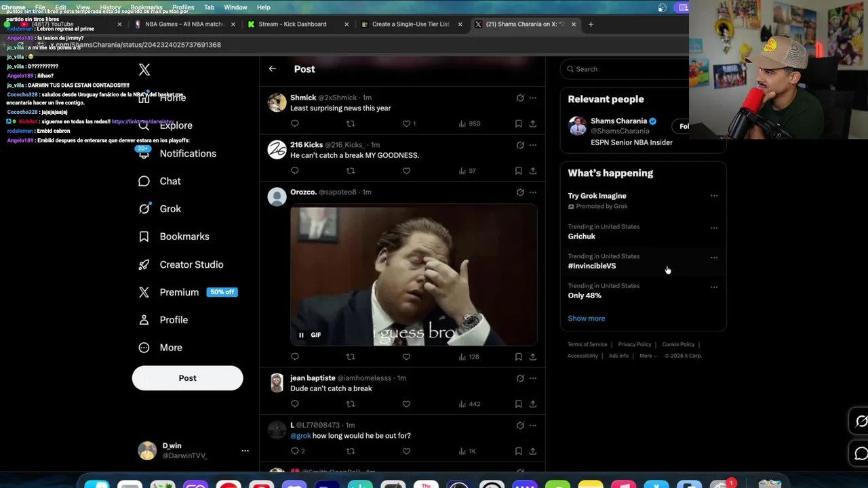Repost Shmick's post

pos(351,123)
